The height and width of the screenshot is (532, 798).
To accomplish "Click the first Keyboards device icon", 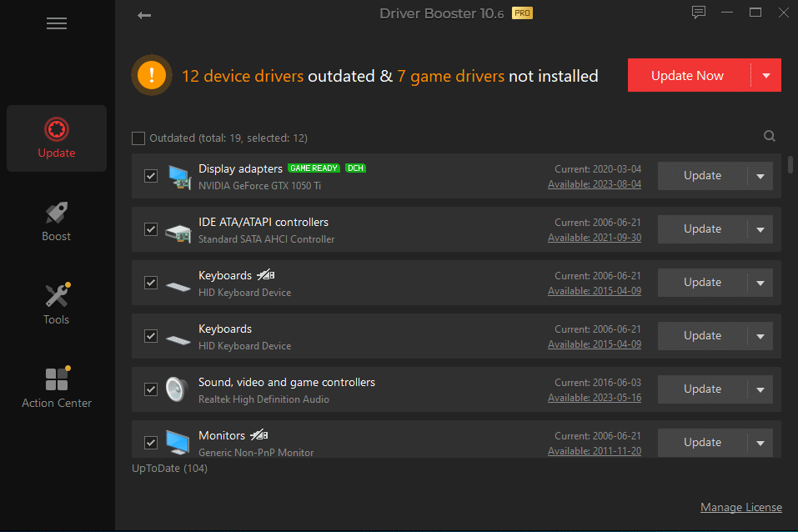I will coord(178,287).
